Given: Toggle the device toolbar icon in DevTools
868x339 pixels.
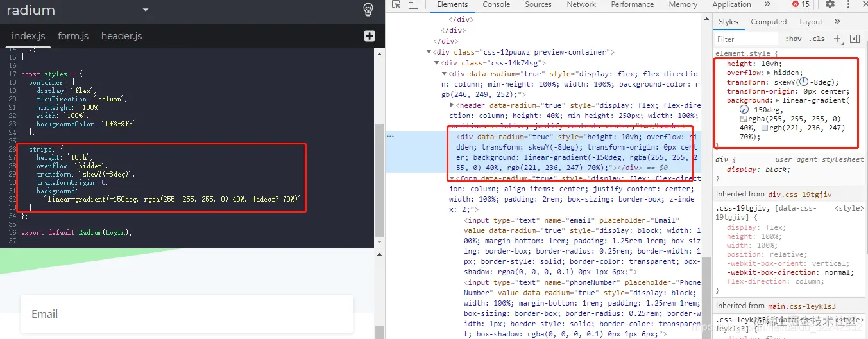Looking at the screenshot, I should (413, 4).
